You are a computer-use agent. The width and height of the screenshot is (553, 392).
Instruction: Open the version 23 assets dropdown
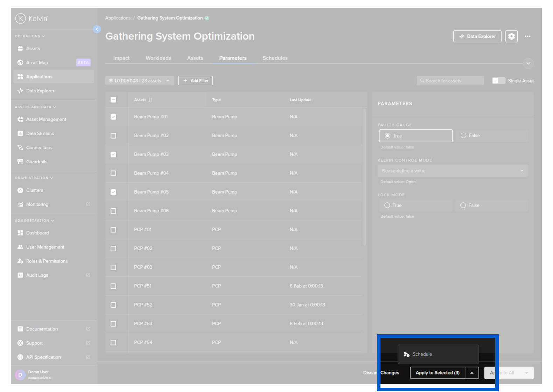pyautogui.click(x=139, y=81)
